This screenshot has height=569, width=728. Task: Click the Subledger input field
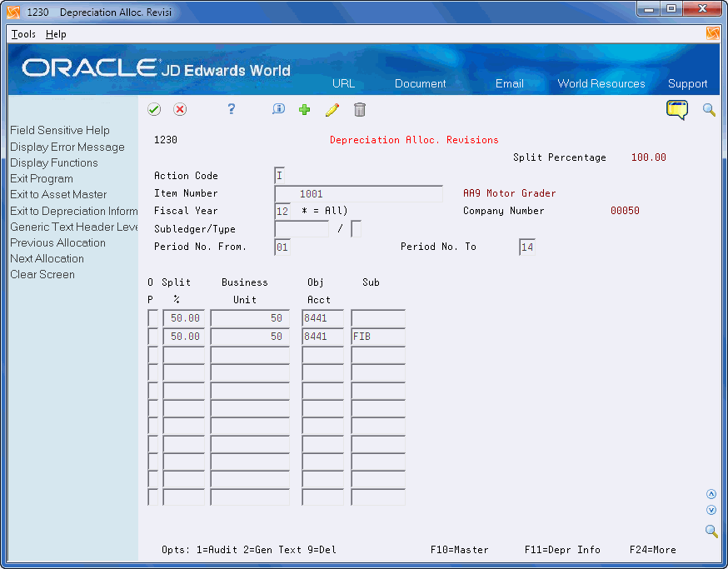tap(302, 229)
